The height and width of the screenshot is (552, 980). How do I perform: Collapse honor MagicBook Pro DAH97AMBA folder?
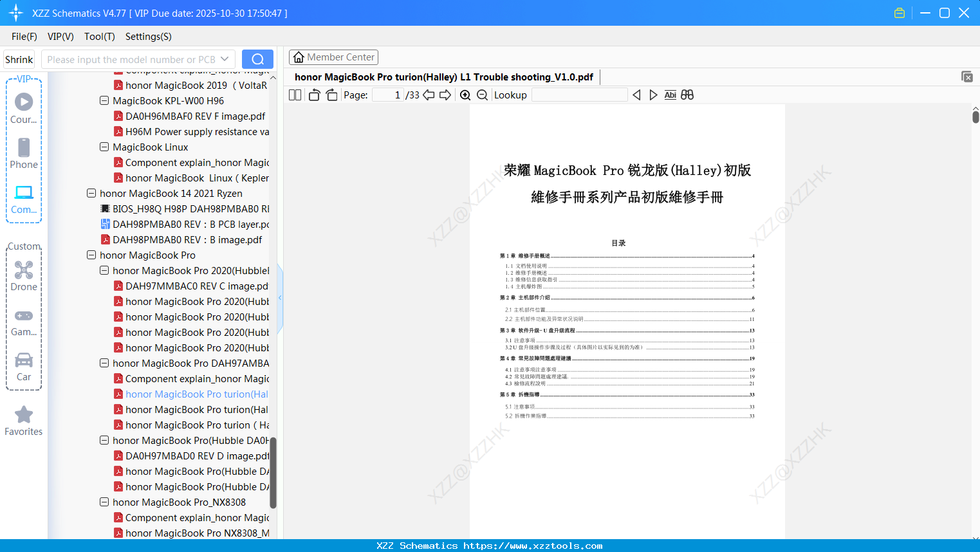tap(104, 363)
